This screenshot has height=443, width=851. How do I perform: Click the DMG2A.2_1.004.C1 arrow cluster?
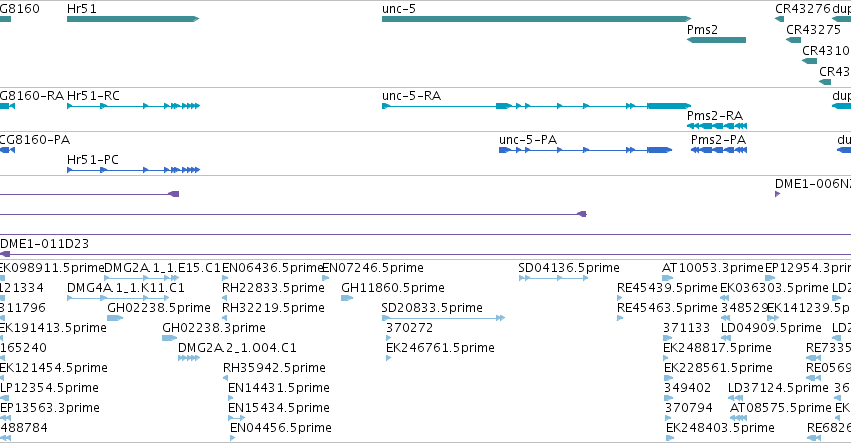pyautogui.click(x=189, y=358)
